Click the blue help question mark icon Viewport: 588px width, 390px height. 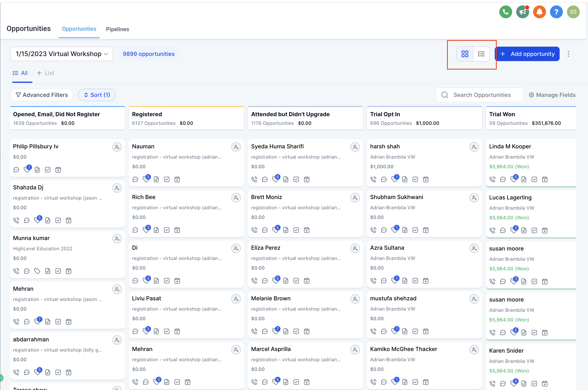(x=556, y=12)
